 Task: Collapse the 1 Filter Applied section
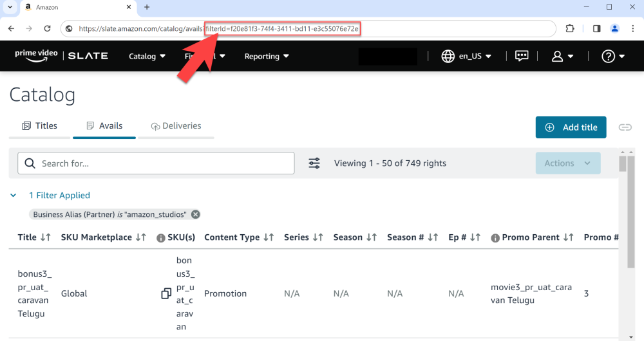pyautogui.click(x=14, y=195)
